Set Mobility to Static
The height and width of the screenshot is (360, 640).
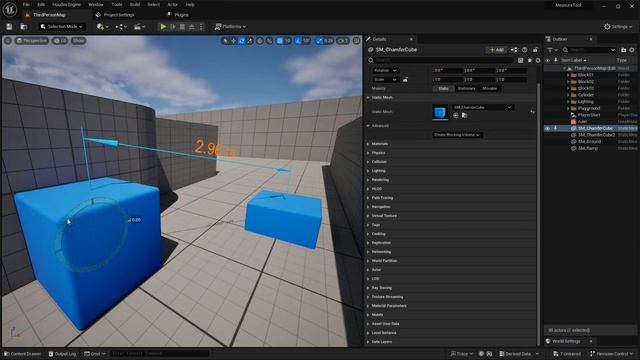click(443, 89)
